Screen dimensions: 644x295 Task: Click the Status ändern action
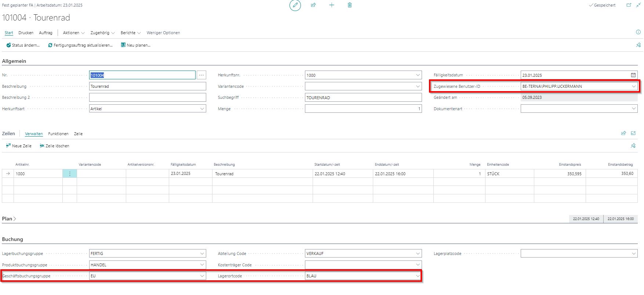tap(23, 45)
